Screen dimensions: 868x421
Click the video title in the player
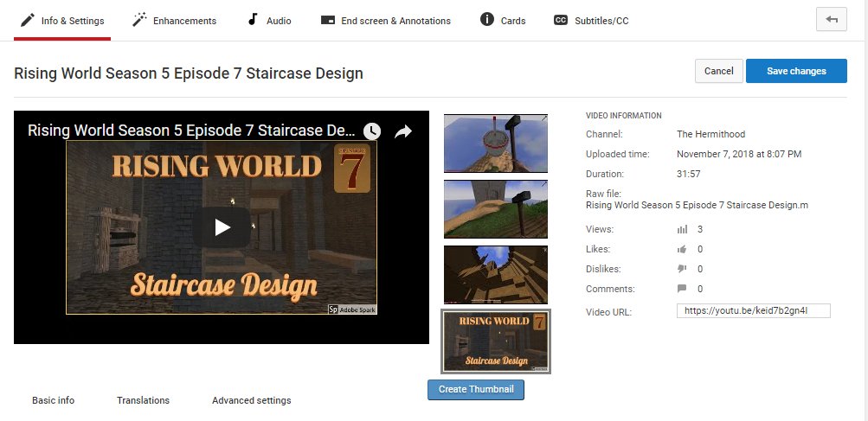point(191,131)
